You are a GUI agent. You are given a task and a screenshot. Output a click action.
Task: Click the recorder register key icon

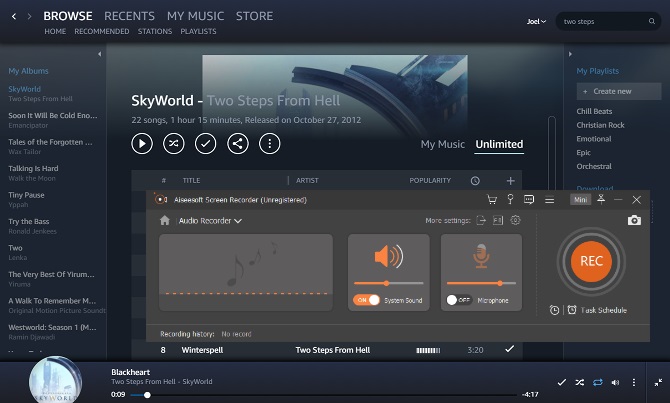click(510, 199)
